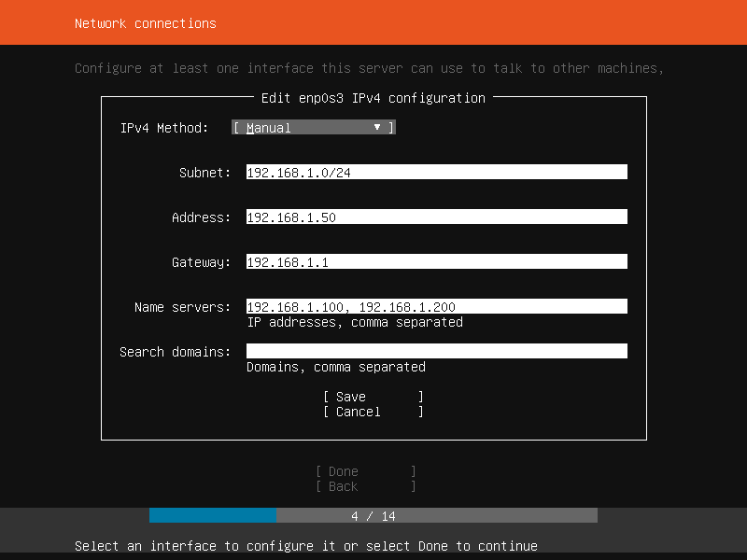The image size is (747, 560).
Task: Click the 'Address:' label
Action: pos(201,217)
